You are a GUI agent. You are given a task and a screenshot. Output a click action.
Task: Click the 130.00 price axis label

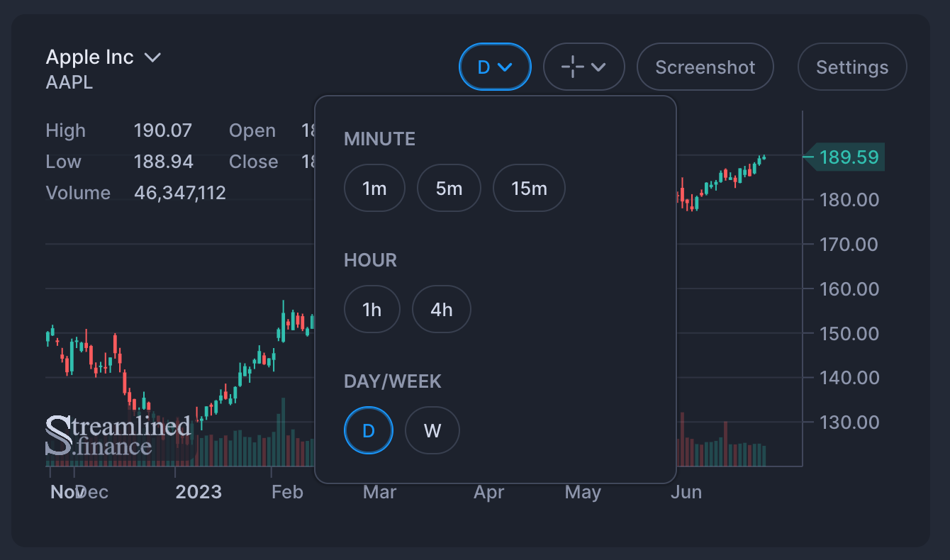point(849,422)
